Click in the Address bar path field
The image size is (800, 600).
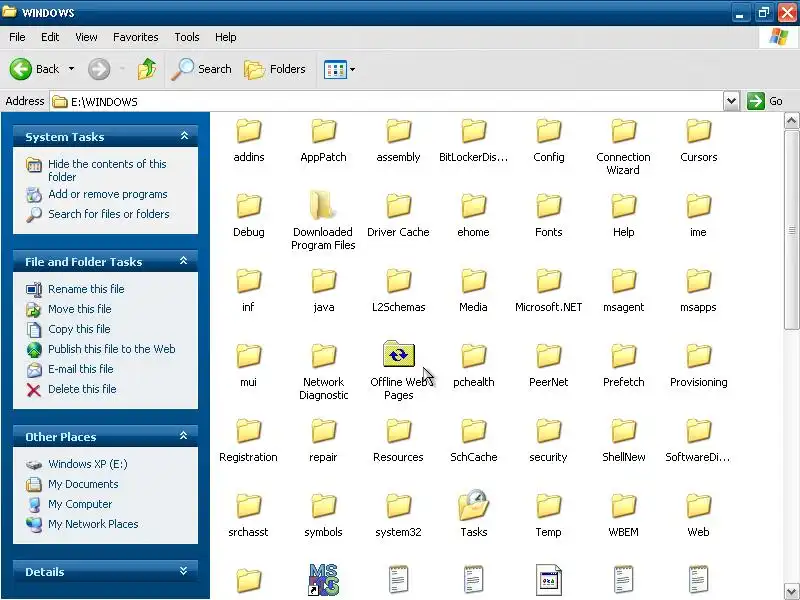click(386, 102)
